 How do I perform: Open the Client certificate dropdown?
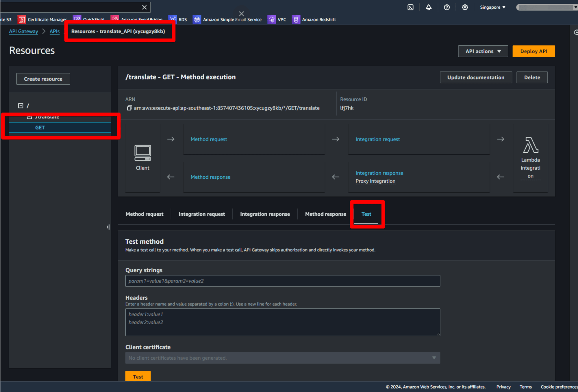point(283,358)
